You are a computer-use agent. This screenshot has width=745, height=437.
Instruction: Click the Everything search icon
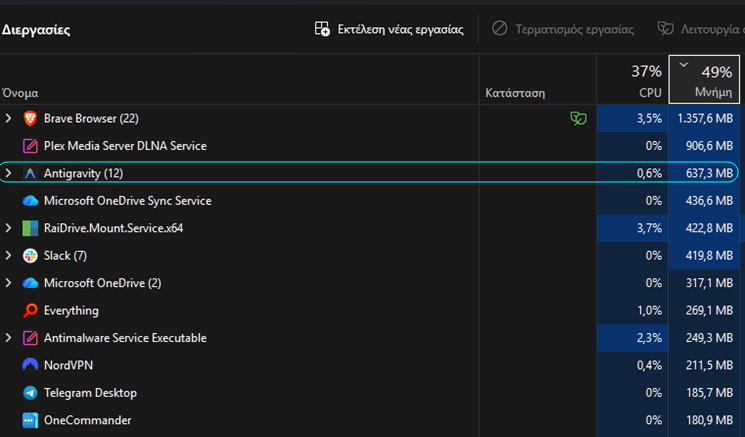tap(30, 310)
